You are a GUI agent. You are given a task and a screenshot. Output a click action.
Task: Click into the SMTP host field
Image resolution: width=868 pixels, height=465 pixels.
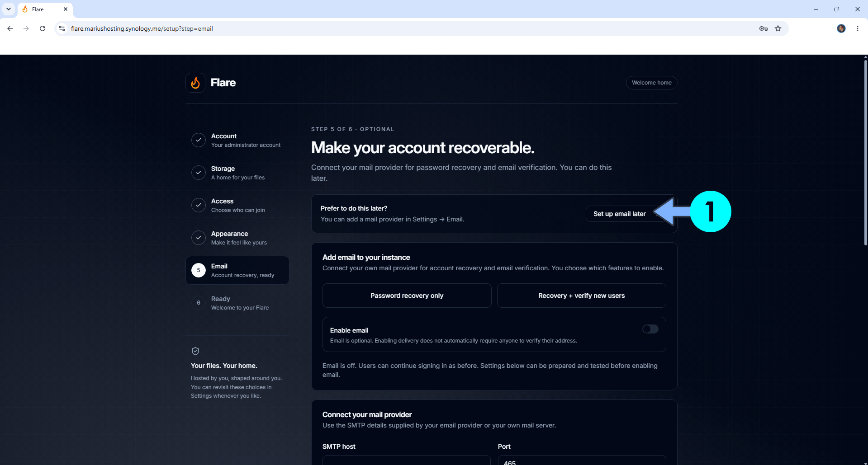[x=407, y=460]
